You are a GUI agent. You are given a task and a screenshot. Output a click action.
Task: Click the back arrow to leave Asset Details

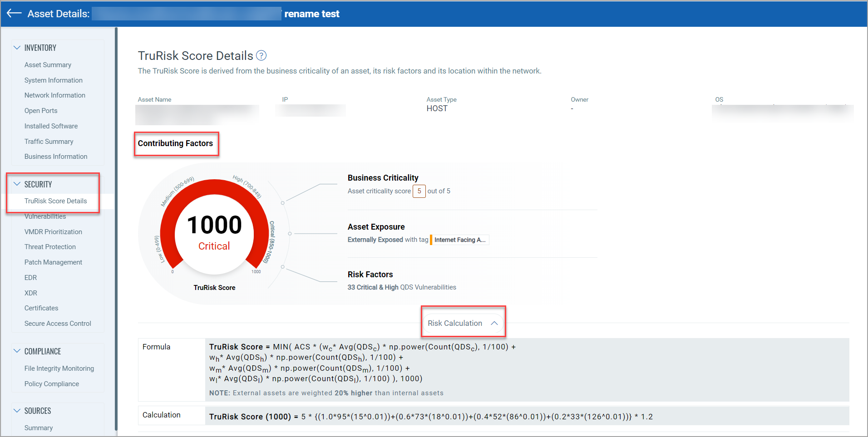click(x=14, y=13)
